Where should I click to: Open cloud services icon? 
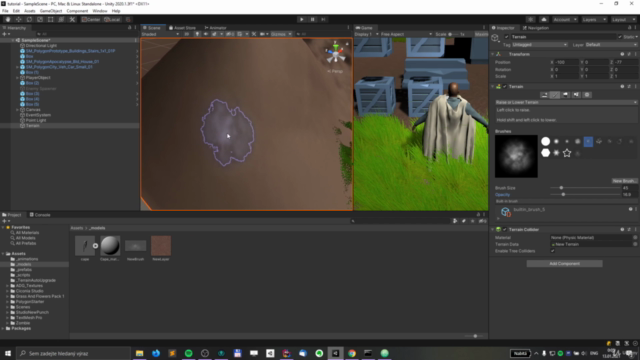tap(544, 19)
